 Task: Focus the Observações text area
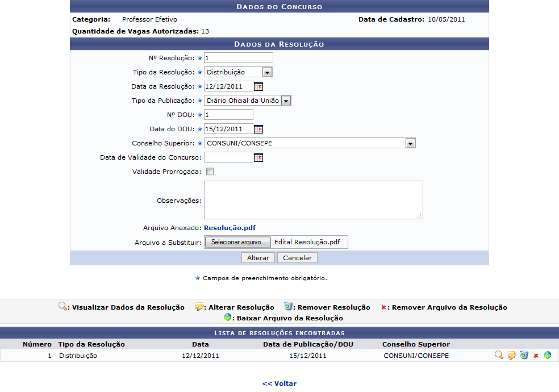click(x=313, y=200)
